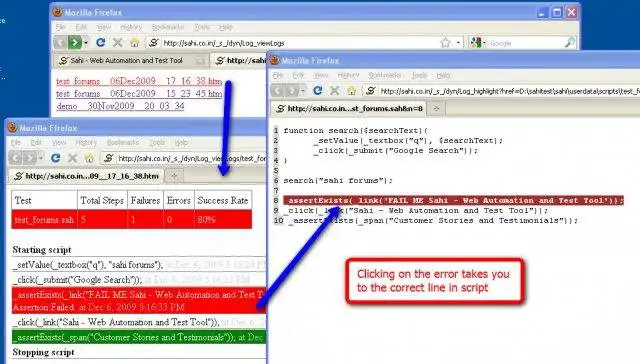Image resolution: width=640 pixels, height=364 pixels.
Task: Click Back arrow in top Firefox window
Action: point(60,42)
